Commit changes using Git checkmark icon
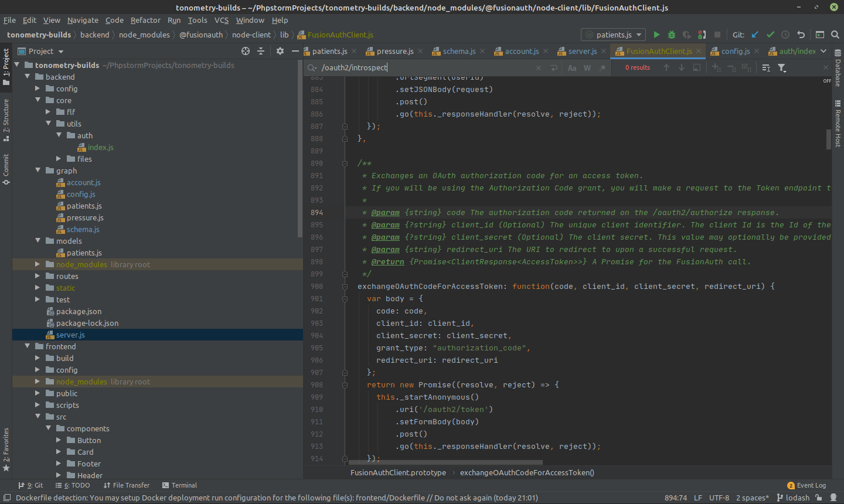Viewport: 844px width, 504px height. point(770,35)
